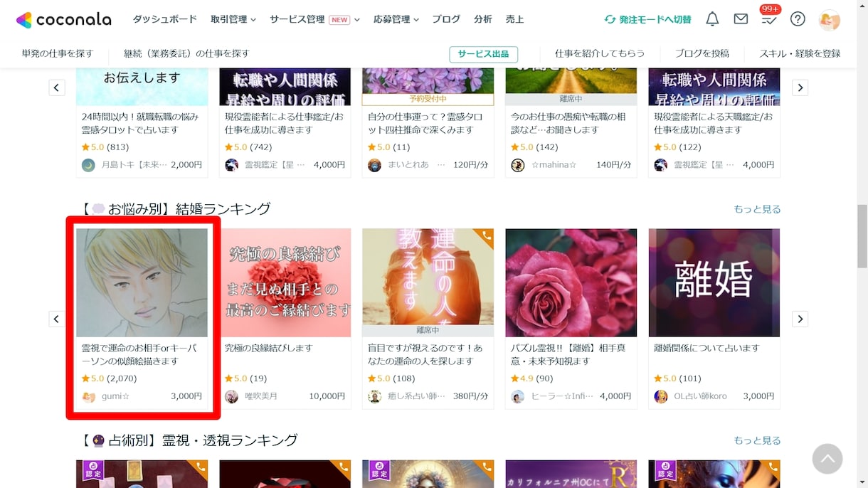
Task: Open パズル霊視!!【離婚】 service title
Action: click(568, 354)
